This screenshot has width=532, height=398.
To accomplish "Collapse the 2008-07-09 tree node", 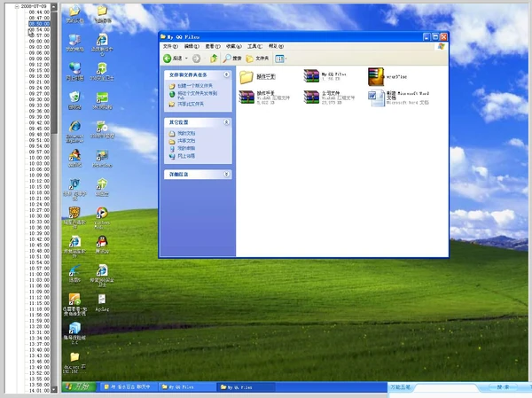I will 16,6.
